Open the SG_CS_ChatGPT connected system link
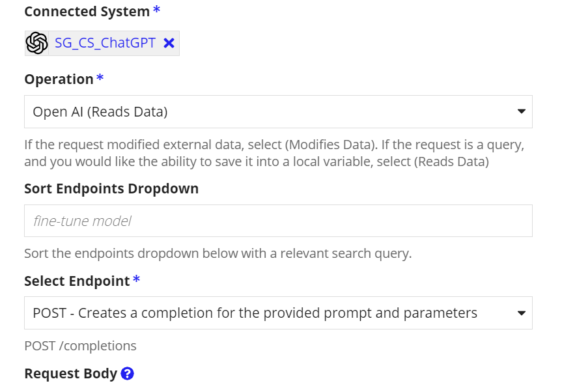The height and width of the screenshot is (392, 562). pyautogui.click(x=105, y=44)
